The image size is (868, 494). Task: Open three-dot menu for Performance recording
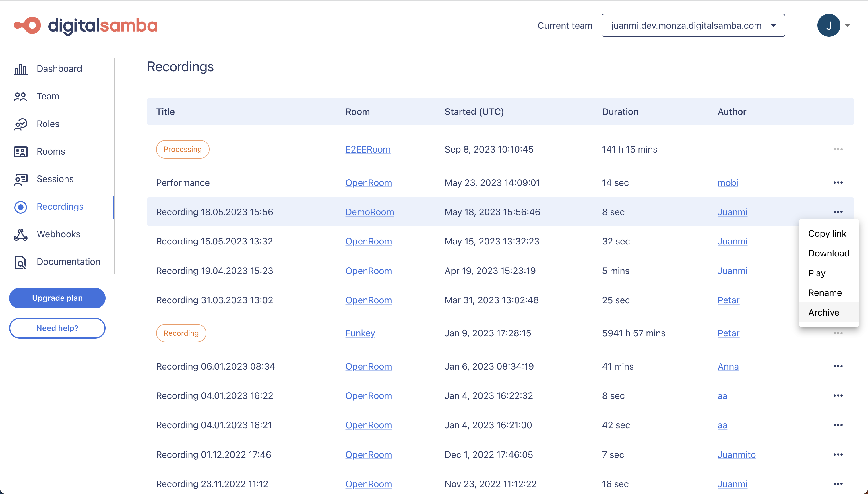tap(838, 183)
